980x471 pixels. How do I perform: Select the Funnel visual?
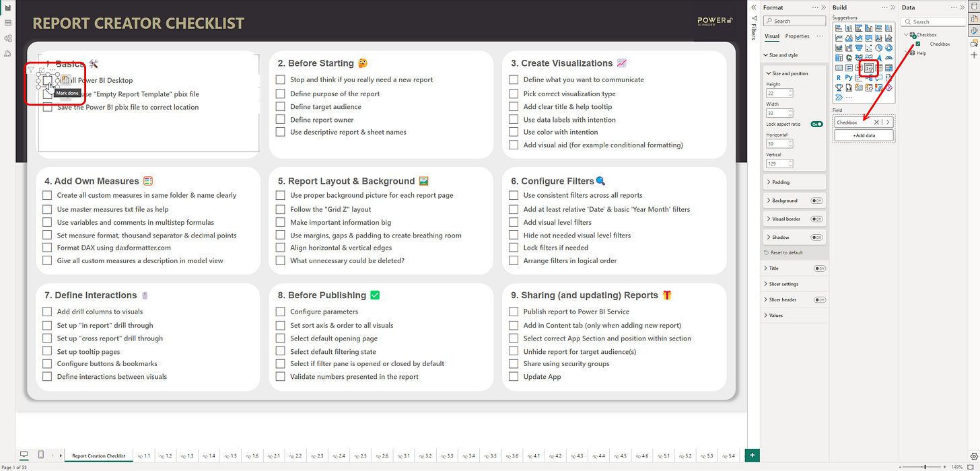point(859,48)
